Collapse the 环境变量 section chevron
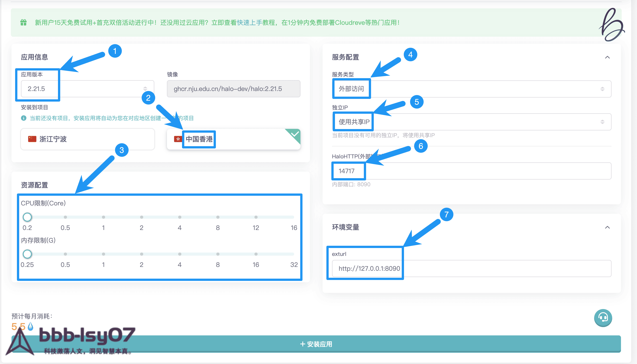 [x=607, y=227]
